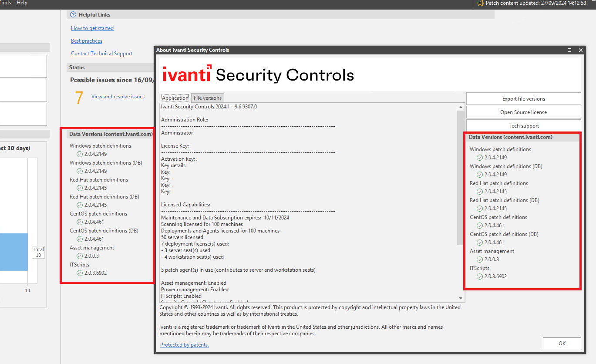596x364 pixels.
Task: Open the Open Source license
Action: 523,112
